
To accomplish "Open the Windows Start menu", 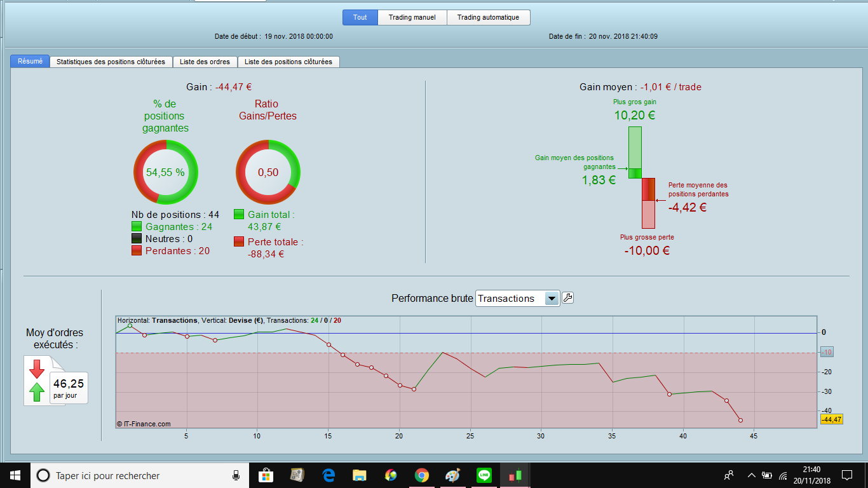I will pos(15,475).
